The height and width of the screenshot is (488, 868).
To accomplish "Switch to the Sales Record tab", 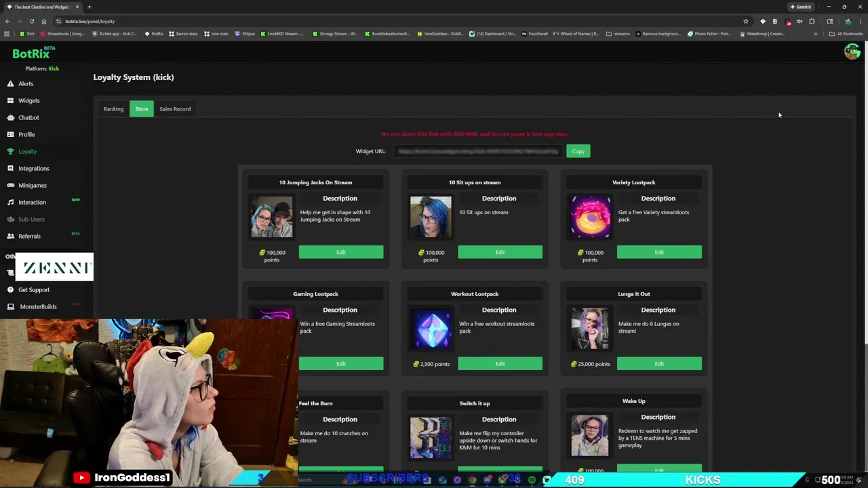I will coord(175,108).
